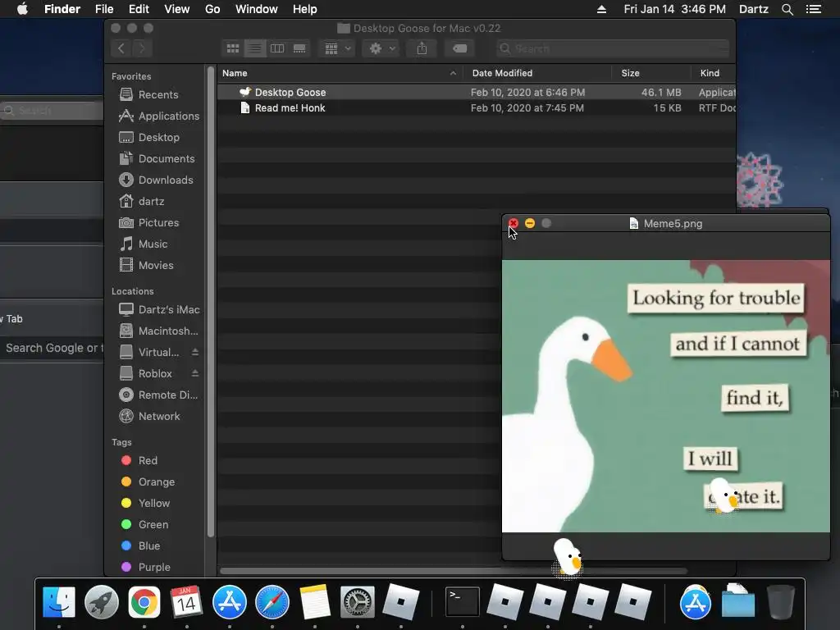Open Spotlight search in the menu bar
This screenshot has width=840, height=630.
(x=787, y=9)
